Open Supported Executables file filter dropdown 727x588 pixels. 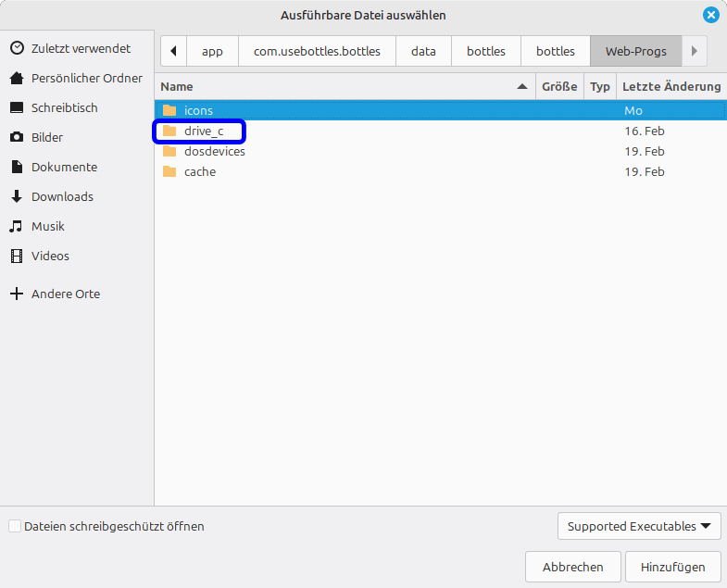click(x=639, y=526)
